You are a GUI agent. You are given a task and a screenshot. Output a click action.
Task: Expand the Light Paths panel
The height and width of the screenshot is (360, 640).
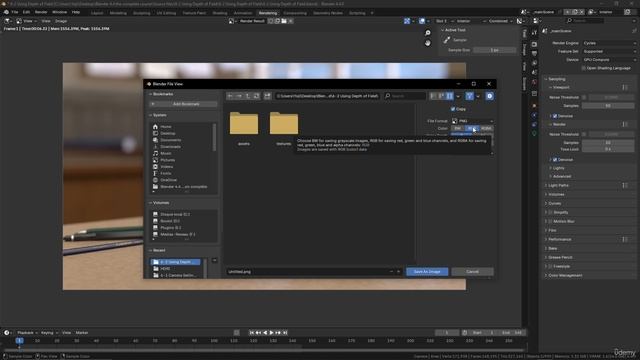click(x=558, y=185)
